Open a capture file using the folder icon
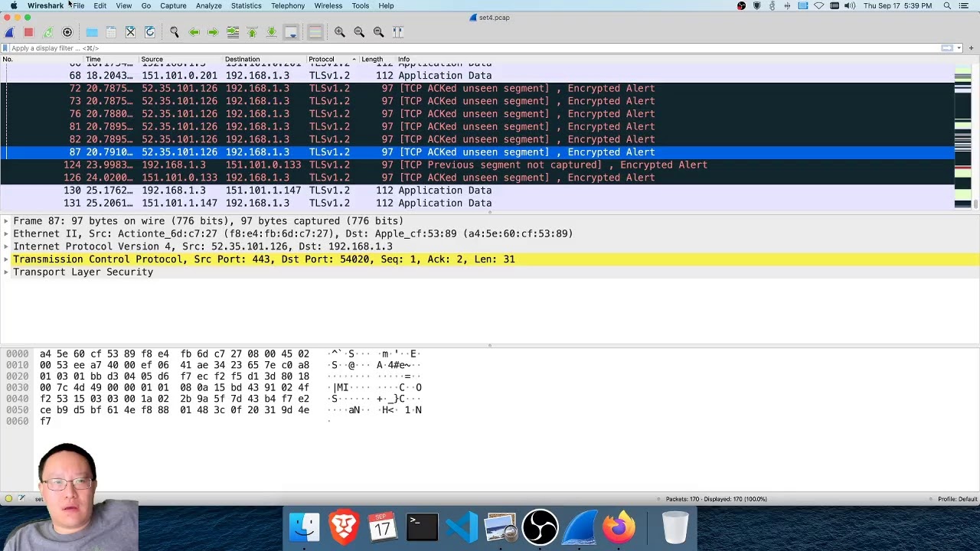The height and width of the screenshot is (551, 980). (x=92, y=32)
